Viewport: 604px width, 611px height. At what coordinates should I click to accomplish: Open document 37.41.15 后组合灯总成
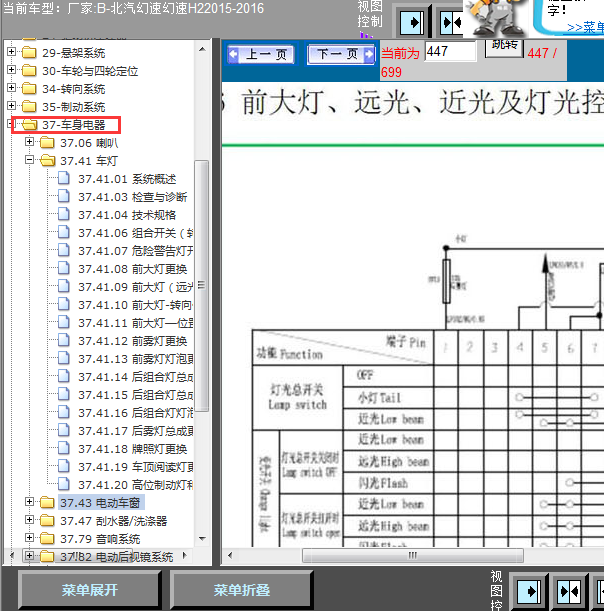[135, 395]
